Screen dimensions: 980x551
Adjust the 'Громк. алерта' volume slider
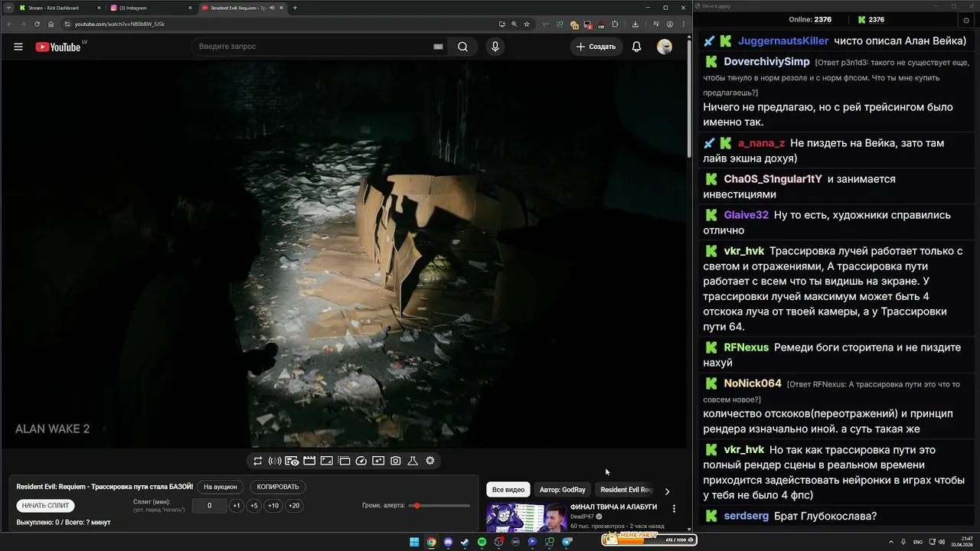(441, 506)
